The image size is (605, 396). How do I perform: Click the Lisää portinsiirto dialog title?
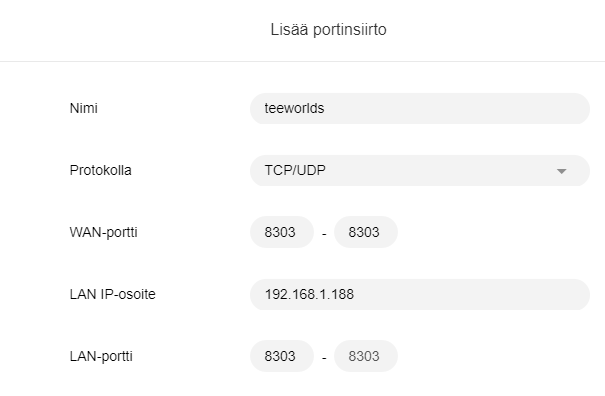(328, 30)
